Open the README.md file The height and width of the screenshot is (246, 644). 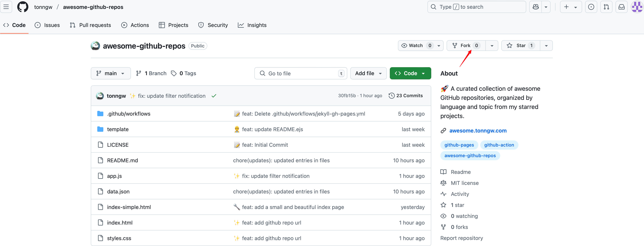pyautogui.click(x=123, y=160)
